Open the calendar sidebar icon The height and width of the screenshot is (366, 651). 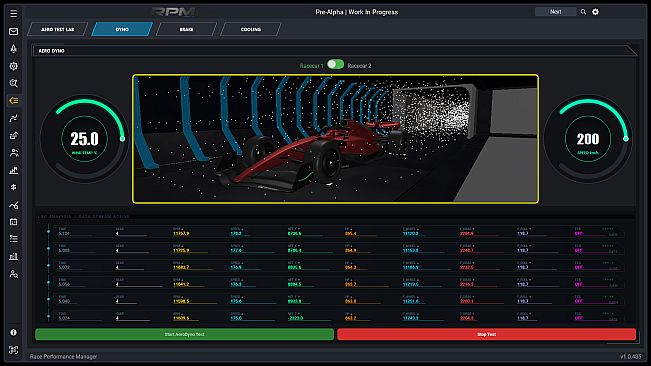pos(13,222)
